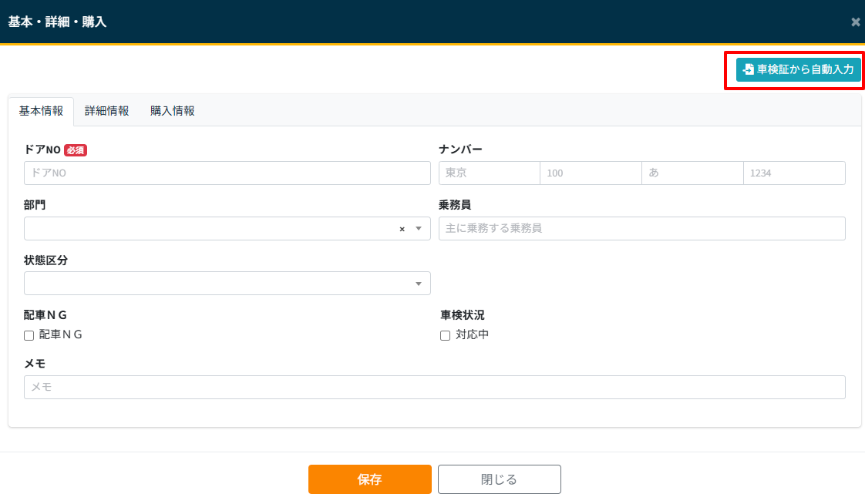Enable the 対応中 checkbox under 車検状況
The image size is (865, 504).
tap(445, 335)
